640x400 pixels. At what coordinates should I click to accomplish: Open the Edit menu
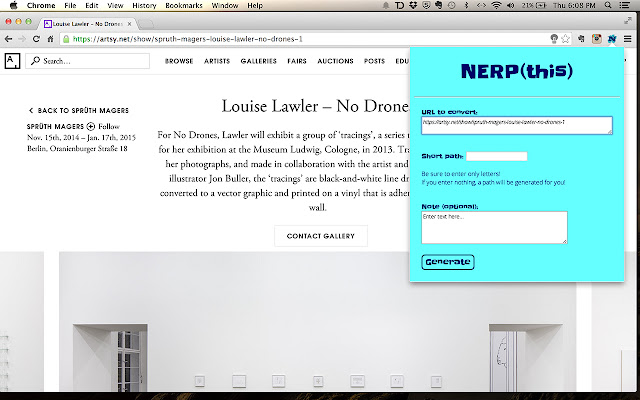(92, 5)
